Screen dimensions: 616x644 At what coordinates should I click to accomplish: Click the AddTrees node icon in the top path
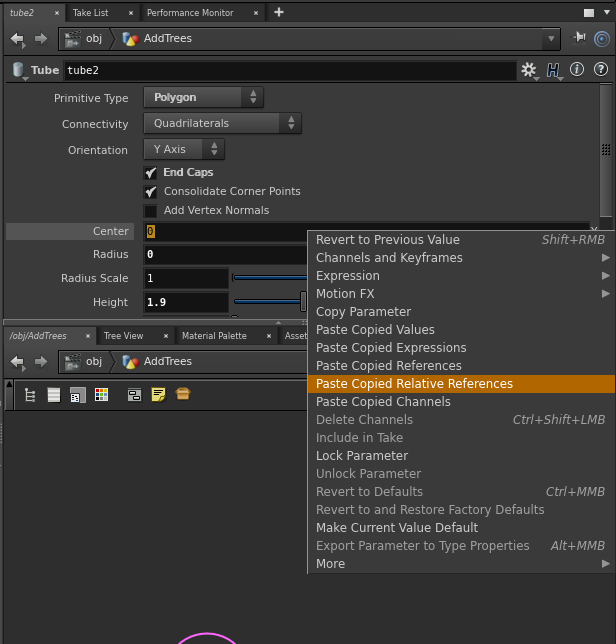click(x=131, y=39)
